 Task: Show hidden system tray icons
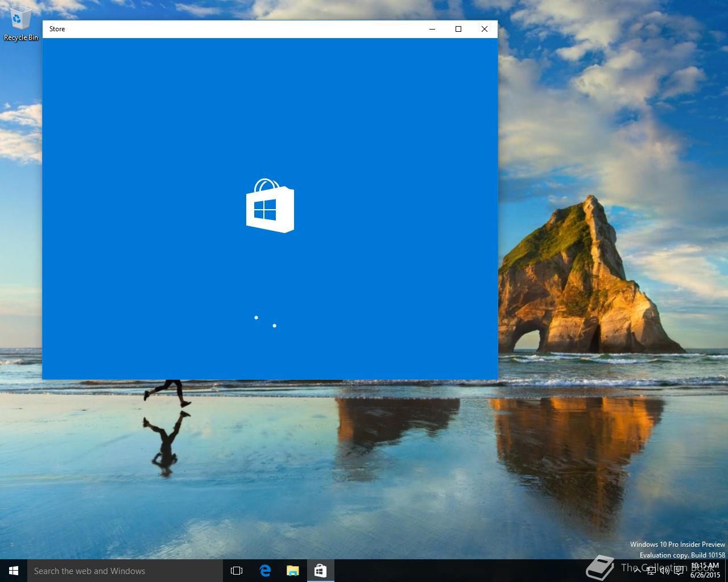(x=638, y=571)
